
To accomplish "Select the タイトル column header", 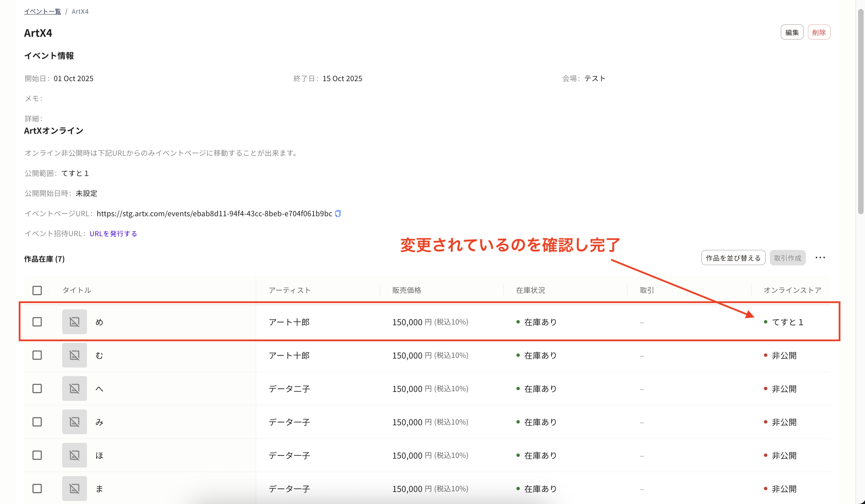I will [76, 290].
